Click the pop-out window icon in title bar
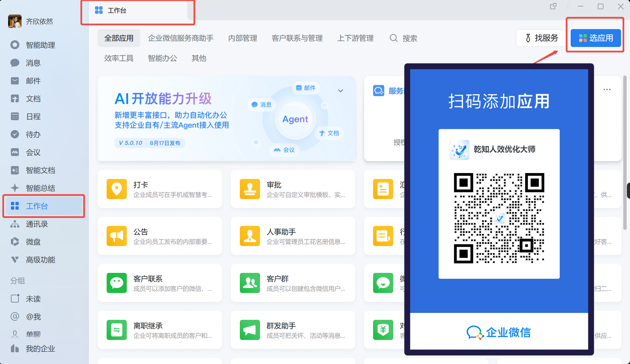 [553, 6]
